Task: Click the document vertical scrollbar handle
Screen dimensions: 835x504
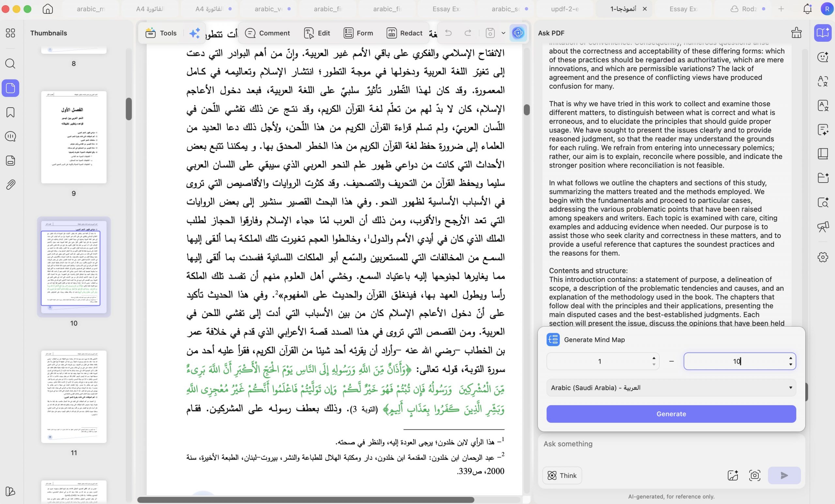Action: tap(526, 110)
